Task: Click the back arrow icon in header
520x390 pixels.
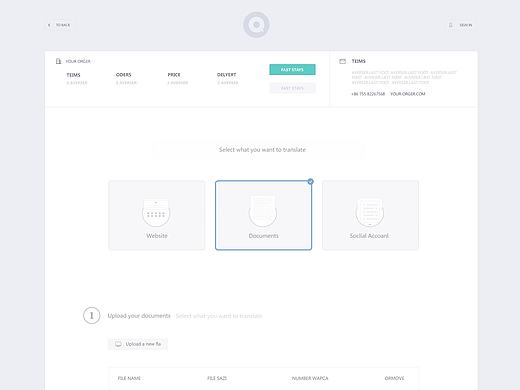Action: coord(49,25)
